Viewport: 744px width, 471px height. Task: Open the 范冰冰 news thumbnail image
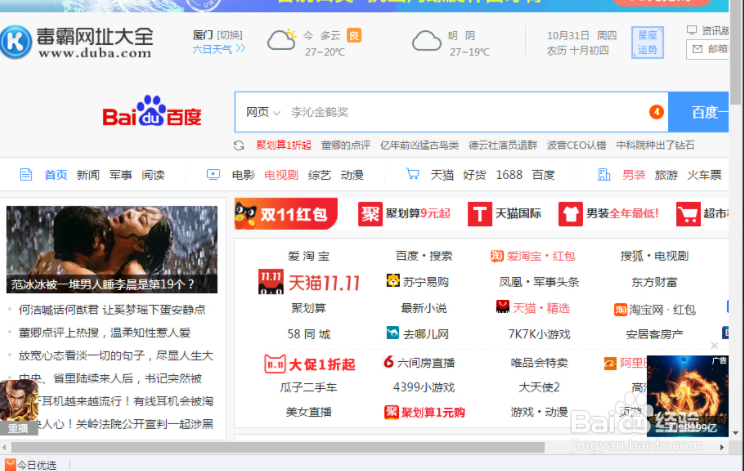[x=112, y=249]
